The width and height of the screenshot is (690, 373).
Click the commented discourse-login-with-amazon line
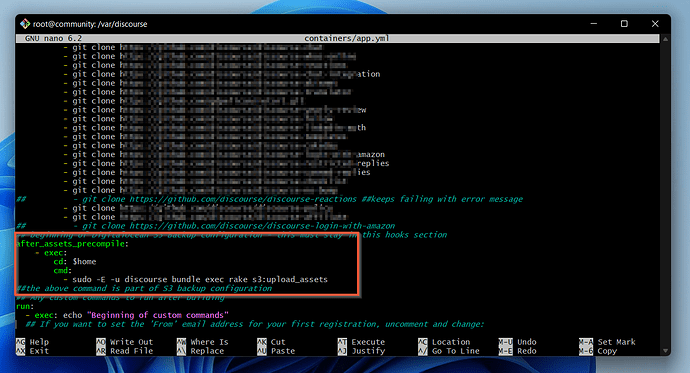[x=206, y=226]
